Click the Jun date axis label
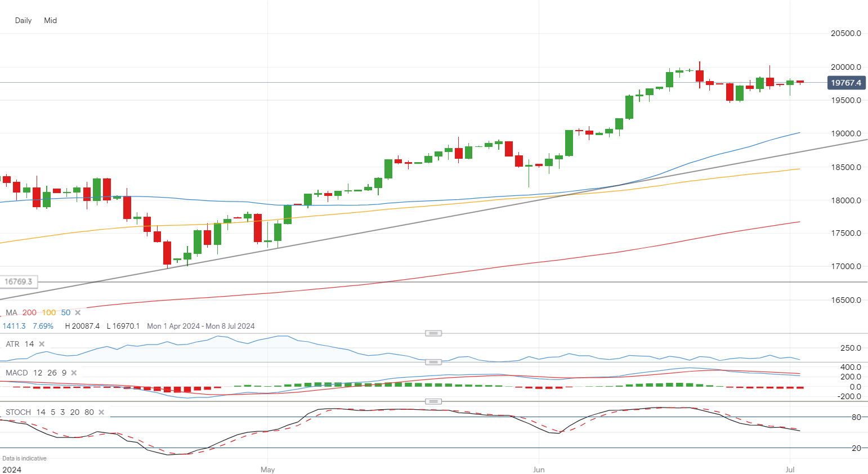Viewport: 868px width, 474px height. coord(539,469)
